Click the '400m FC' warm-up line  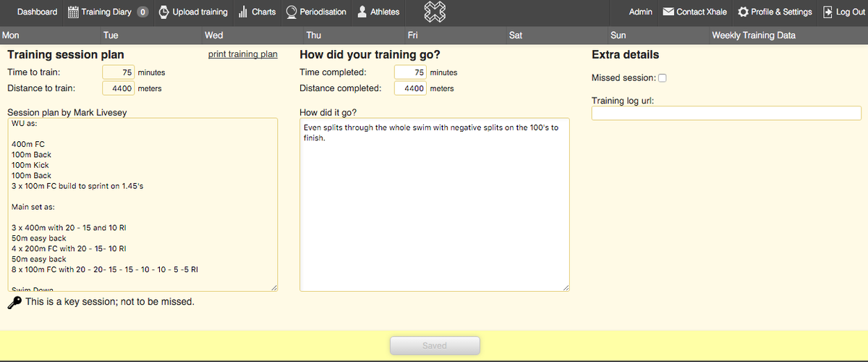[27, 144]
